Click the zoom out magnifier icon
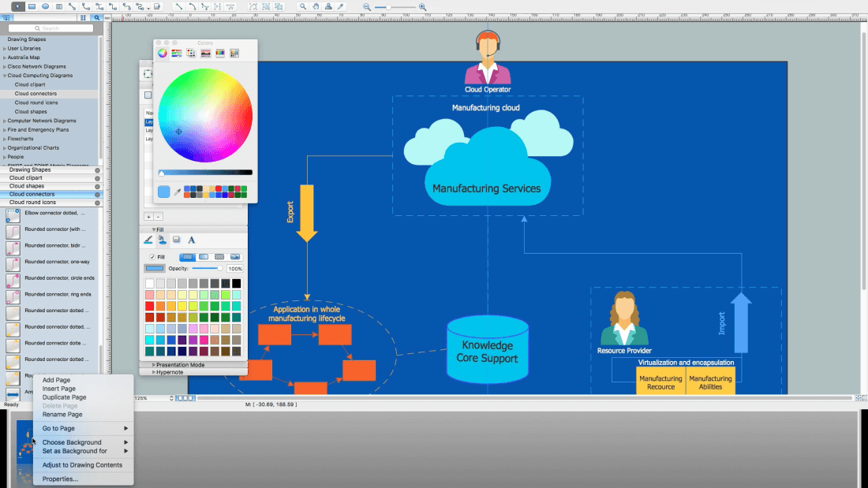 pyautogui.click(x=366, y=7)
